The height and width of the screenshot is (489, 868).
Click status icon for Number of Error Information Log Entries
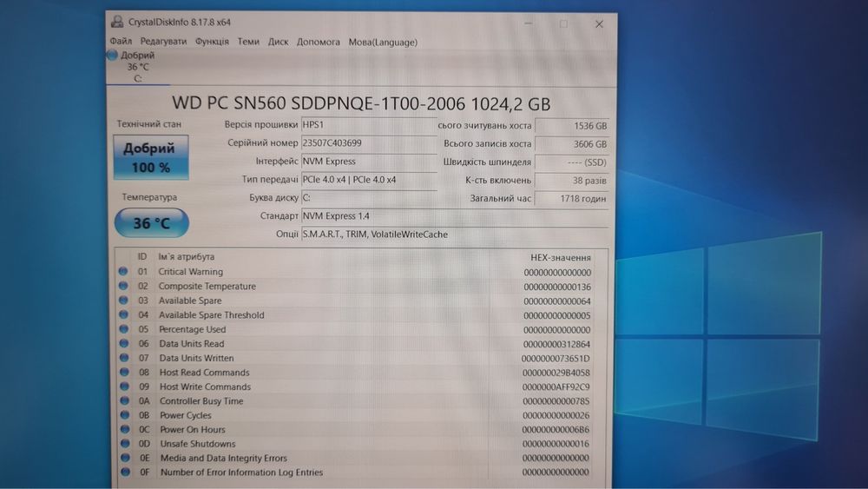click(126, 472)
